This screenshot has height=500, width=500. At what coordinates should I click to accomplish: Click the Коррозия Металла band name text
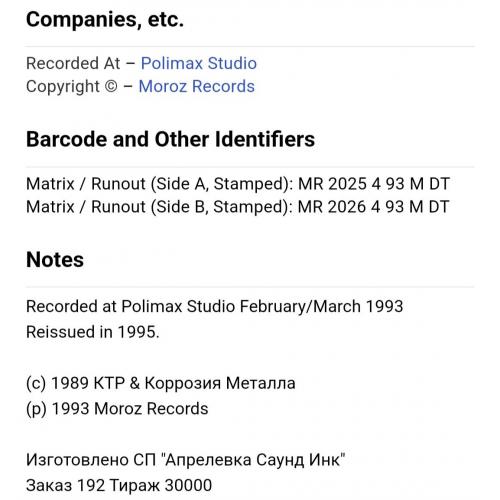click(220, 383)
